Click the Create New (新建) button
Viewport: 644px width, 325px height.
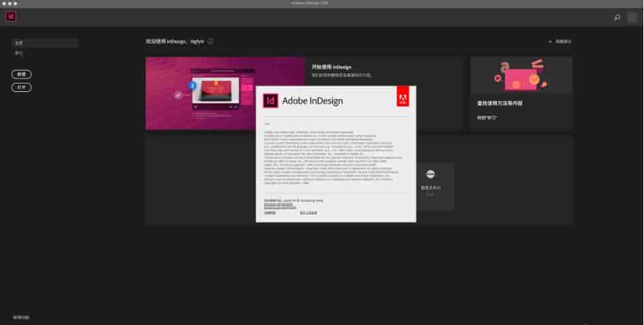tap(21, 74)
